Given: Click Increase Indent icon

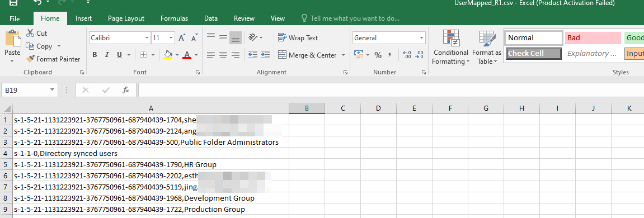Looking at the screenshot, I should [x=265, y=55].
